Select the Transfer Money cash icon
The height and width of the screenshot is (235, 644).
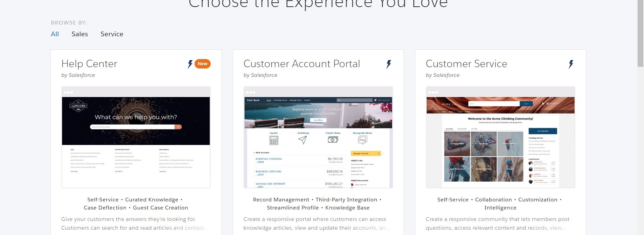[332, 140]
